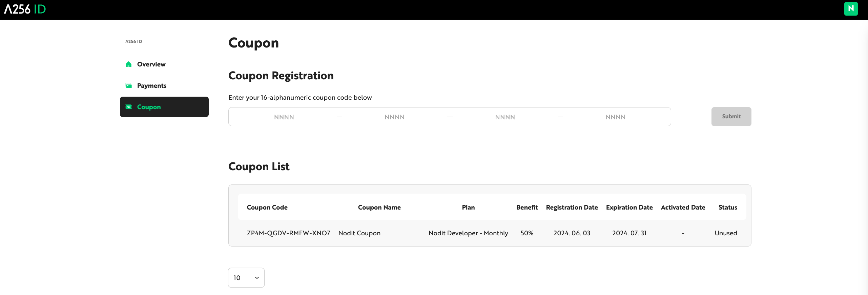Go to Overview in the sidebar
This screenshot has height=295, width=868.
coord(151,64)
